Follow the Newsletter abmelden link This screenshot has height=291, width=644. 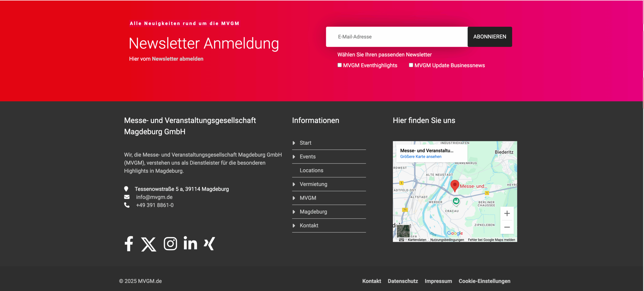pos(177,59)
